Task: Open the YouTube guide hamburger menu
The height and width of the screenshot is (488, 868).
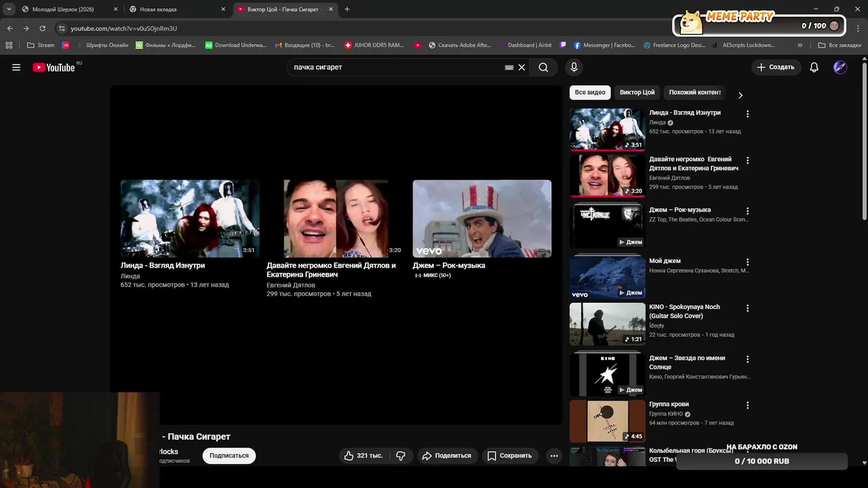Action: coord(16,67)
